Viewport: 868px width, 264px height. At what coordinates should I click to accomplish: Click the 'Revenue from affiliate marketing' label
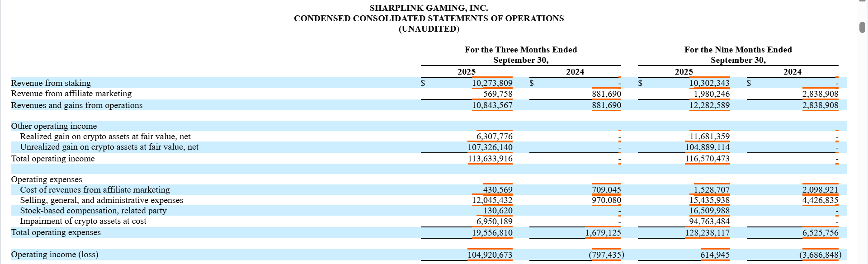(x=71, y=94)
